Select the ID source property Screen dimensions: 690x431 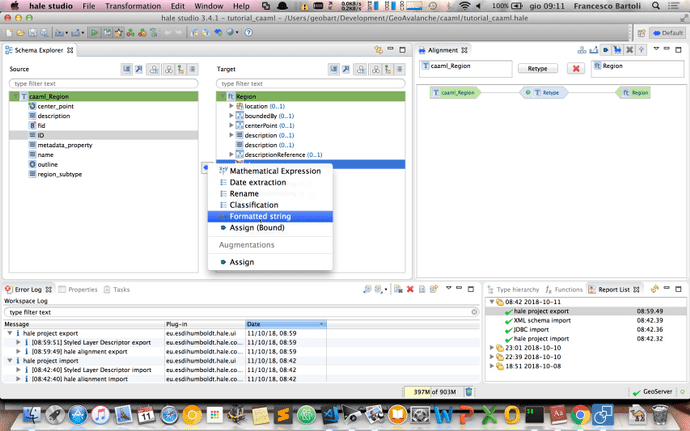[x=41, y=135]
